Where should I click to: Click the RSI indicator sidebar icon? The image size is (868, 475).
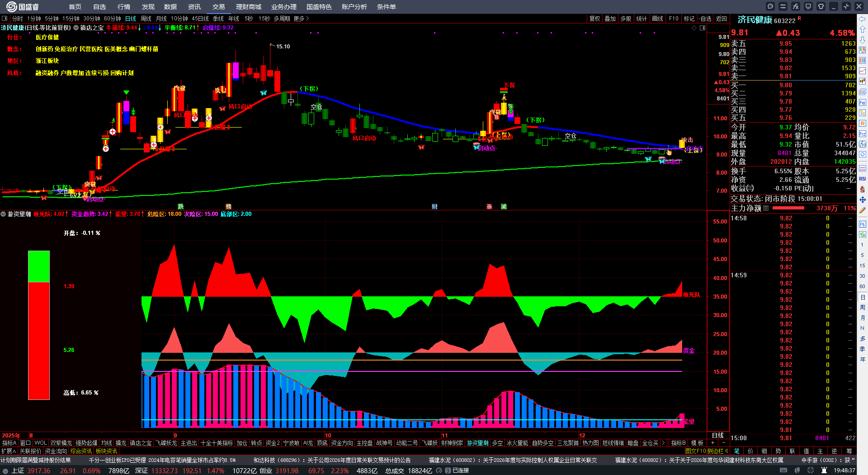click(x=863, y=179)
